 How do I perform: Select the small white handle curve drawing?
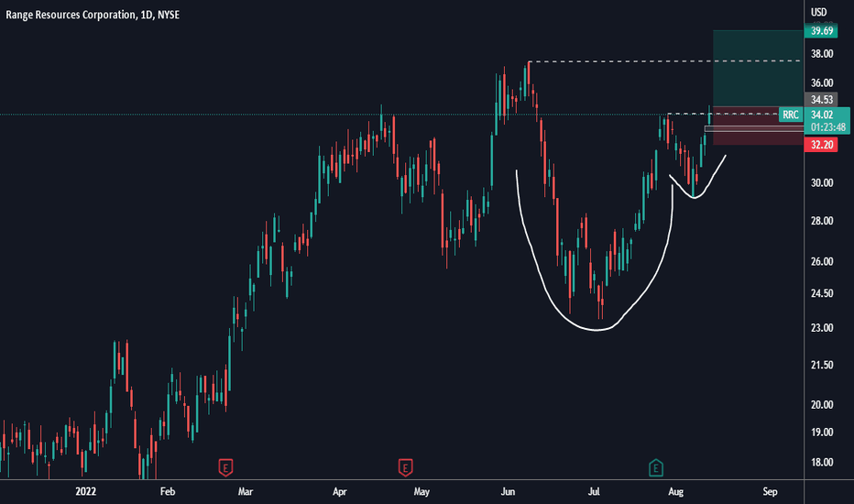click(695, 197)
